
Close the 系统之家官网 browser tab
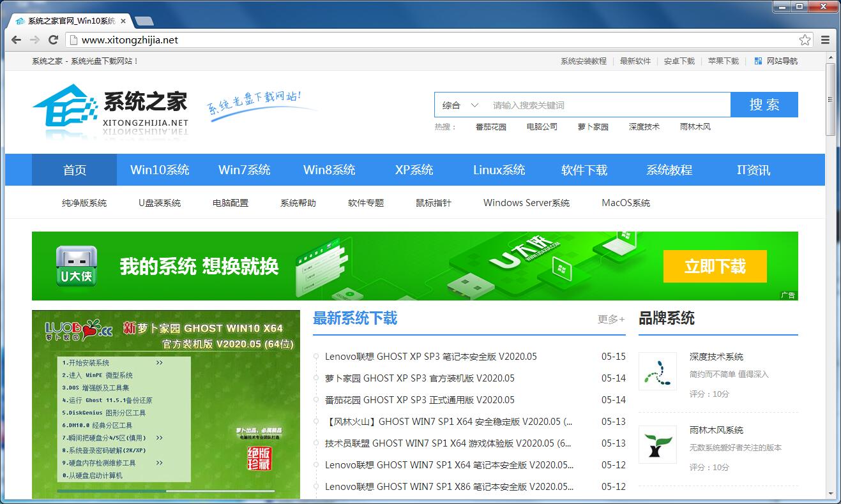123,21
